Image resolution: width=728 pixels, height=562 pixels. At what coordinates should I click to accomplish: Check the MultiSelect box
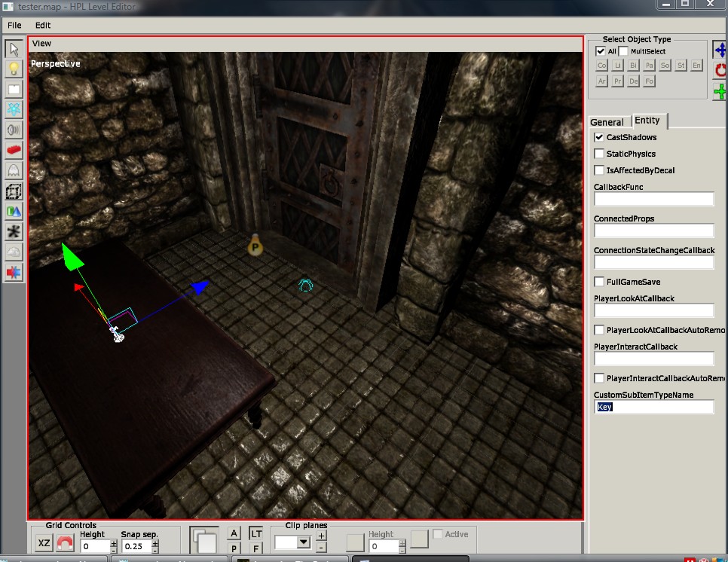point(623,51)
